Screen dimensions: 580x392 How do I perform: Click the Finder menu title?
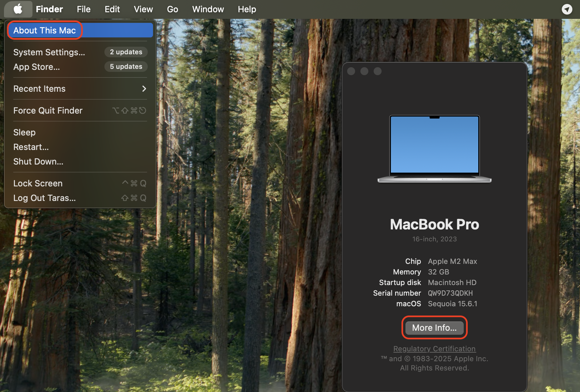[x=49, y=9]
